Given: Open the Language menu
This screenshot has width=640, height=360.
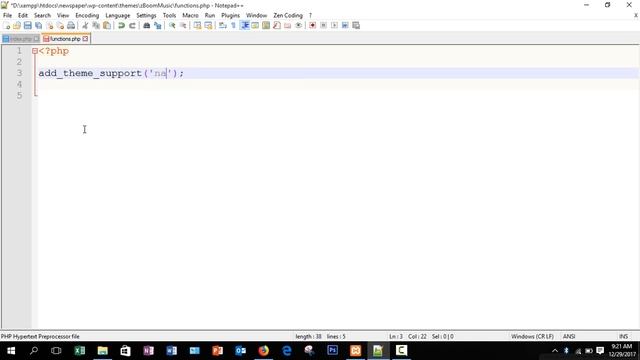Looking at the screenshot, I should tap(118, 16).
